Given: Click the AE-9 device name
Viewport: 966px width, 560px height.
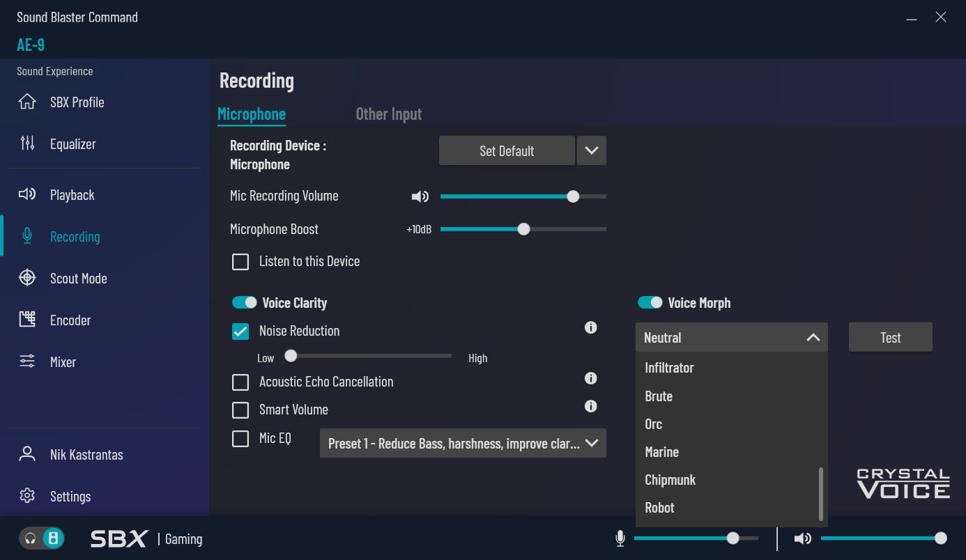Looking at the screenshot, I should [31, 45].
